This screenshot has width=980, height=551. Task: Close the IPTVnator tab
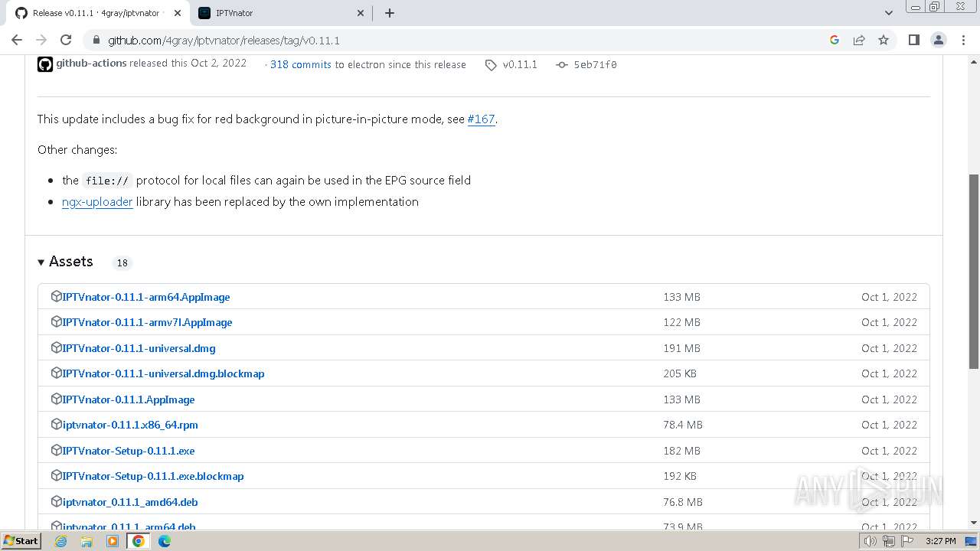tap(361, 13)
